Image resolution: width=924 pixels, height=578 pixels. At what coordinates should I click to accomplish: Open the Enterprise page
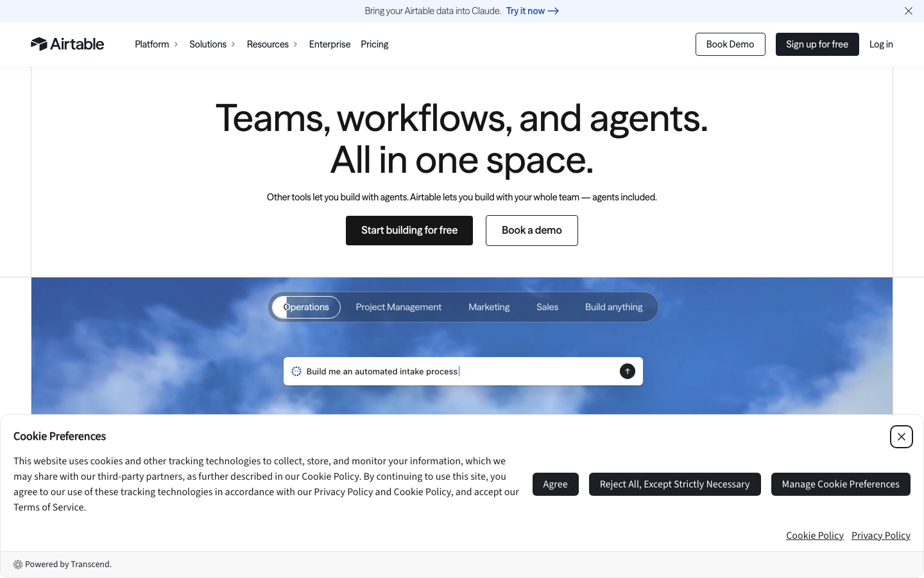(330, 44)
